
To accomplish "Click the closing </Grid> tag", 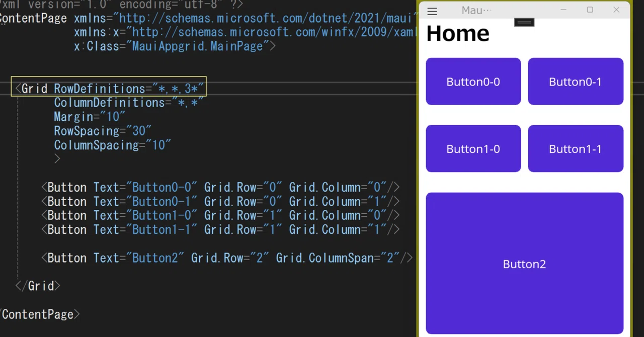I will 38,286.
